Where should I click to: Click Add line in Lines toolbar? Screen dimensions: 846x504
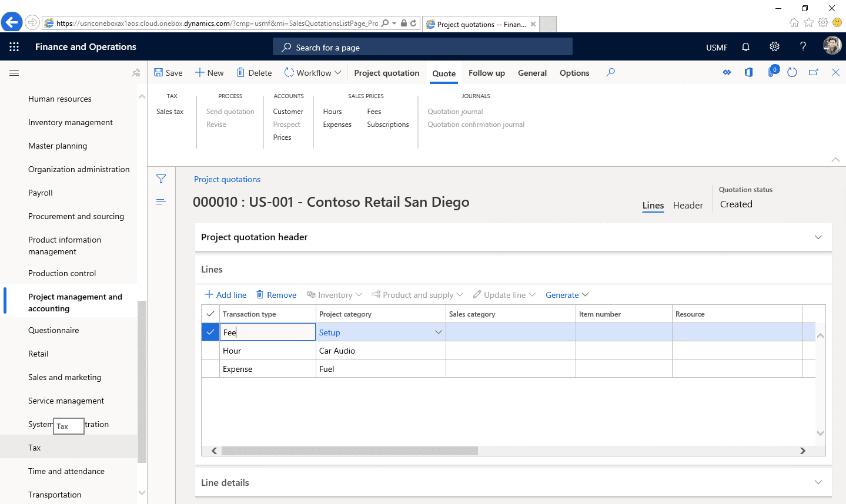[226, 295]
